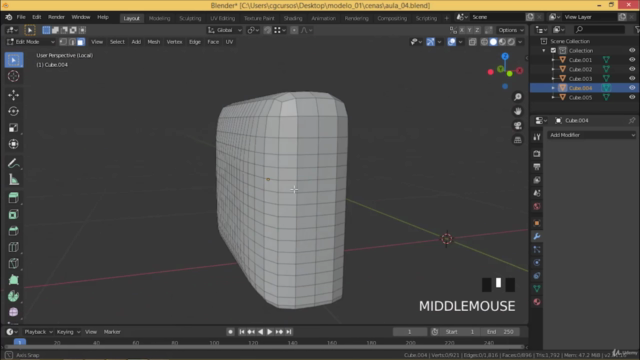Switch to the Modeling workspace tab

click(160, 18)
